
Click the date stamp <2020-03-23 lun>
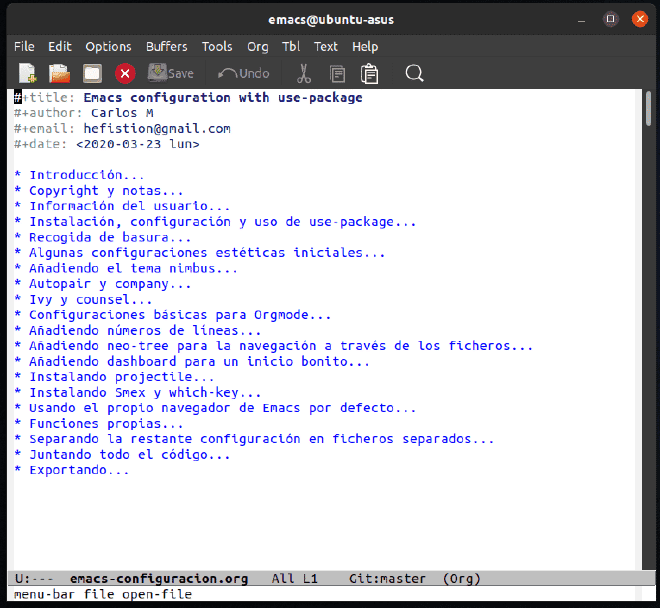pyautogui.click(x=138, y=144)
